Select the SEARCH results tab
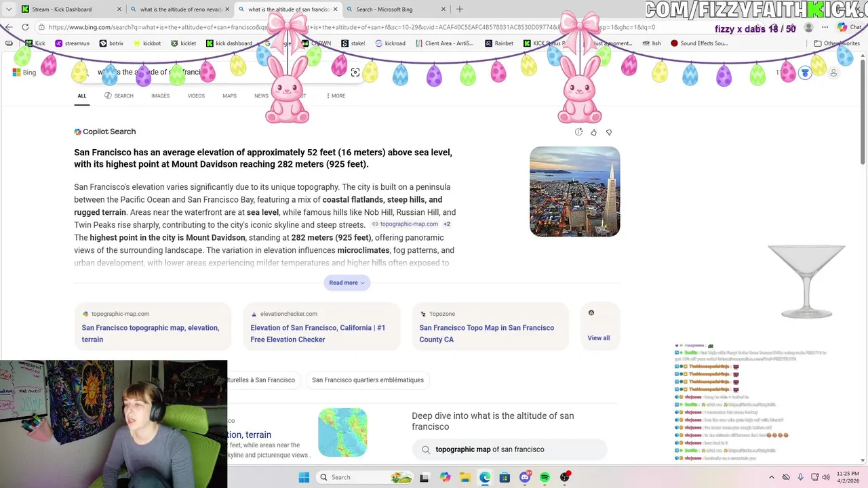The width and height of the screenshot is (868, 488). click(x=119, y=96)
